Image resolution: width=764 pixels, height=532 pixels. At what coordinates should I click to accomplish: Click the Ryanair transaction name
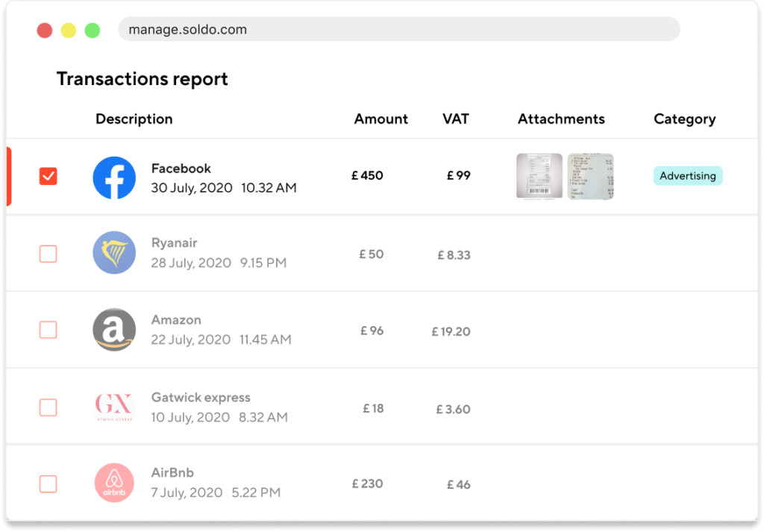pyautogui.click(x=175, y=243)
